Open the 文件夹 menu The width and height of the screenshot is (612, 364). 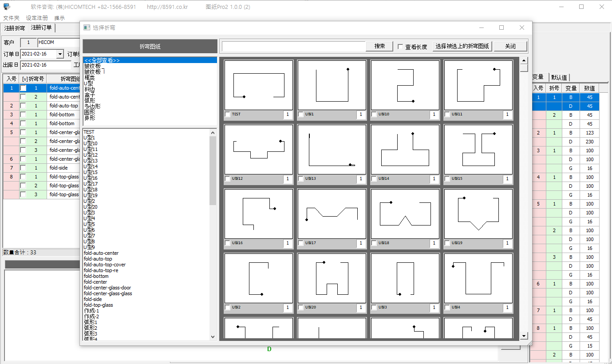click(12, 18)
